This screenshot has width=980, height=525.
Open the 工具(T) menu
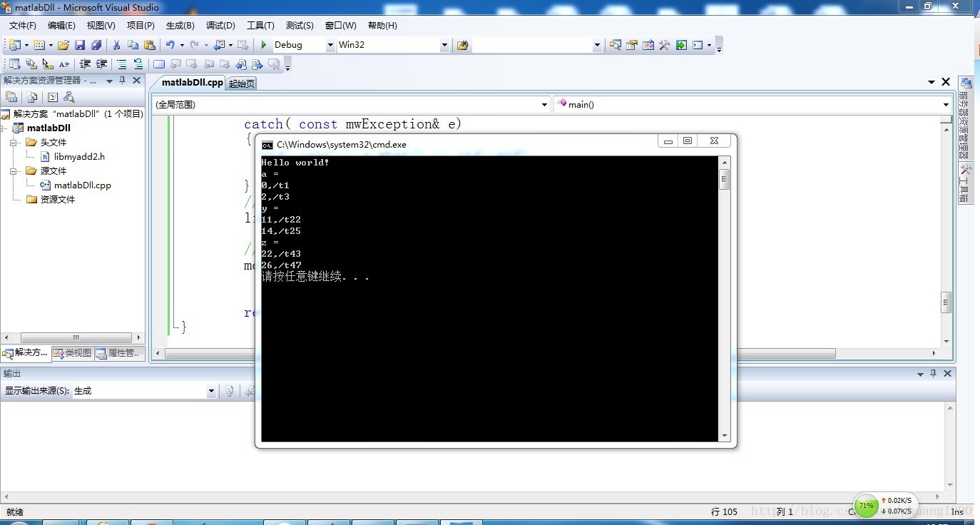point(260,26)
